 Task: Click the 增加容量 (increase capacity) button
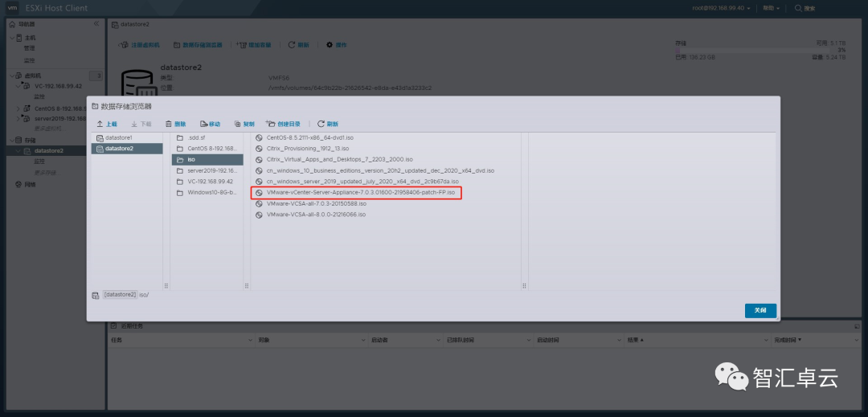pyautogui.click(x=253, y=45)
